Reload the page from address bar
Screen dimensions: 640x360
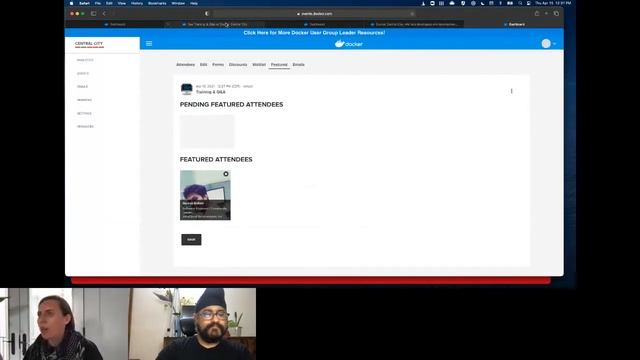[412, 14]
